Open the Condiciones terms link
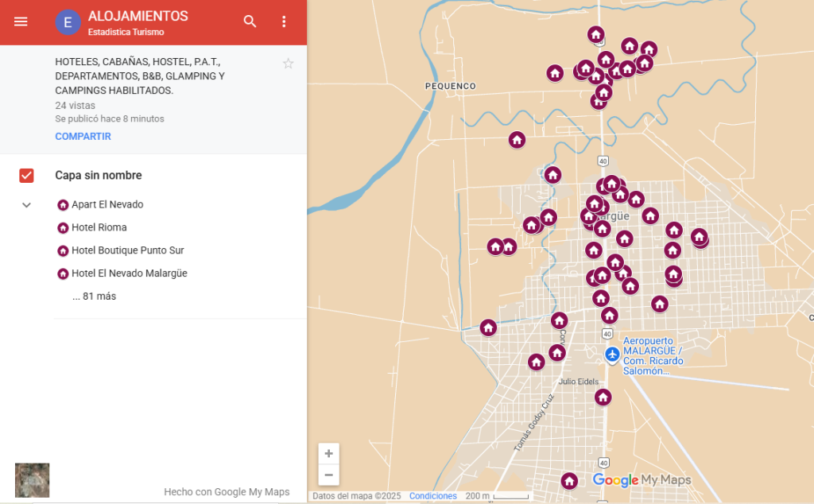814x504 pixels. [x=432, y=496]
